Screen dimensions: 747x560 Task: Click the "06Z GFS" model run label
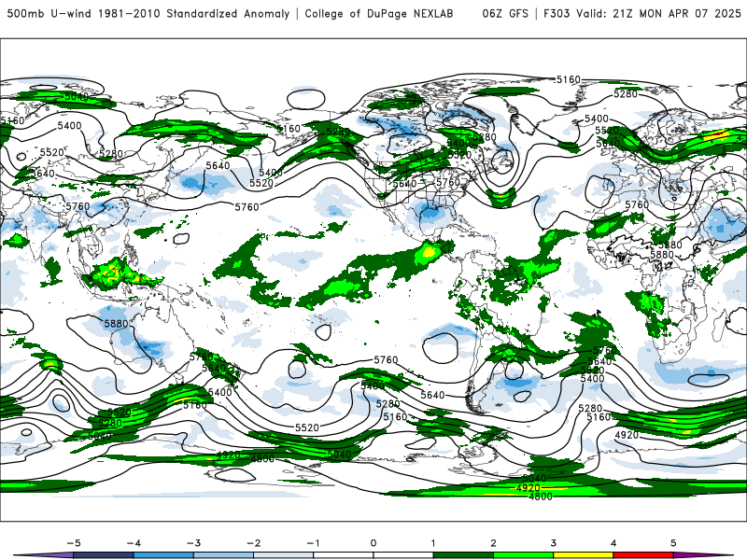pos(505,13)
